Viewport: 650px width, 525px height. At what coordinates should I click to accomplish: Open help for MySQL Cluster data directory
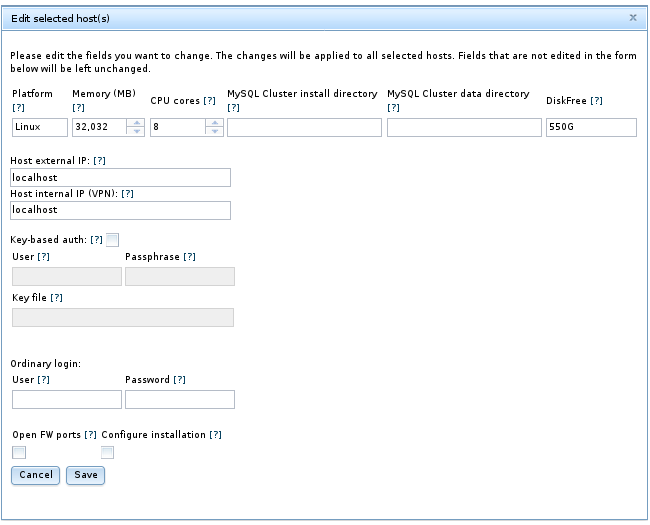(x=393, y=107)
